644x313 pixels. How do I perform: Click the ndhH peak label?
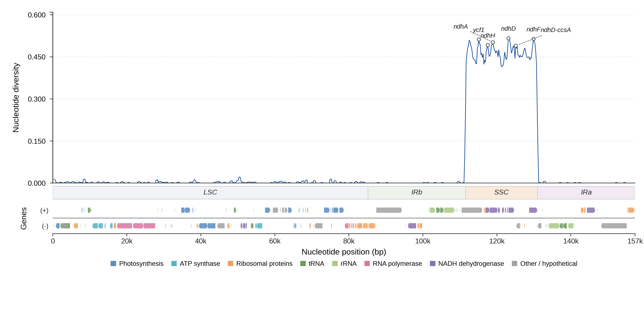(488, 35)
